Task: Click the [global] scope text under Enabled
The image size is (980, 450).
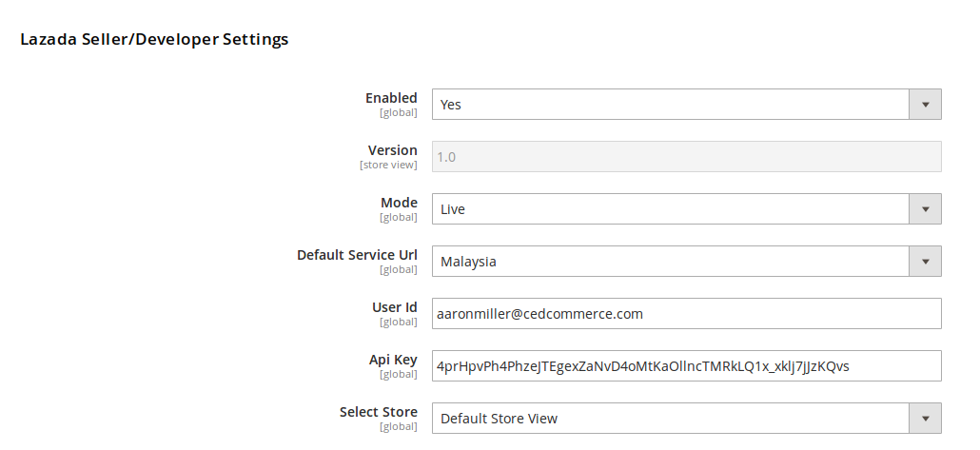Action: 398,112
